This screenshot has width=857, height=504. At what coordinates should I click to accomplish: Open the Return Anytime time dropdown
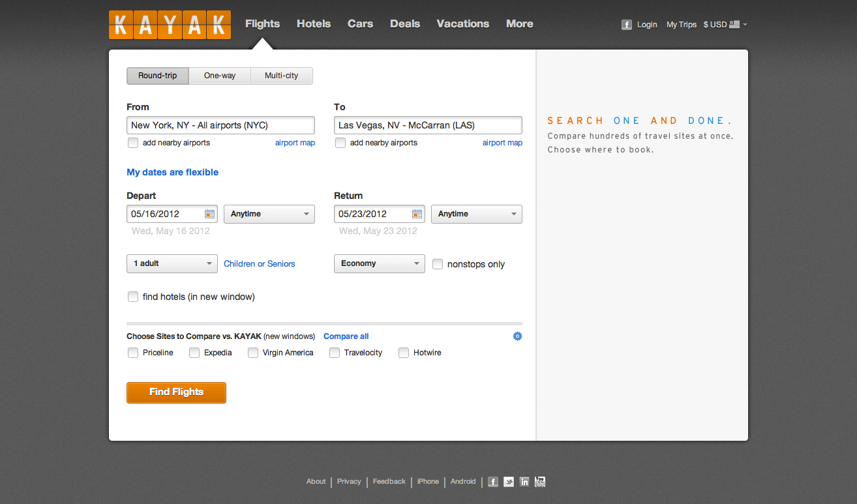pyautogui.click(x=477, y=214)
